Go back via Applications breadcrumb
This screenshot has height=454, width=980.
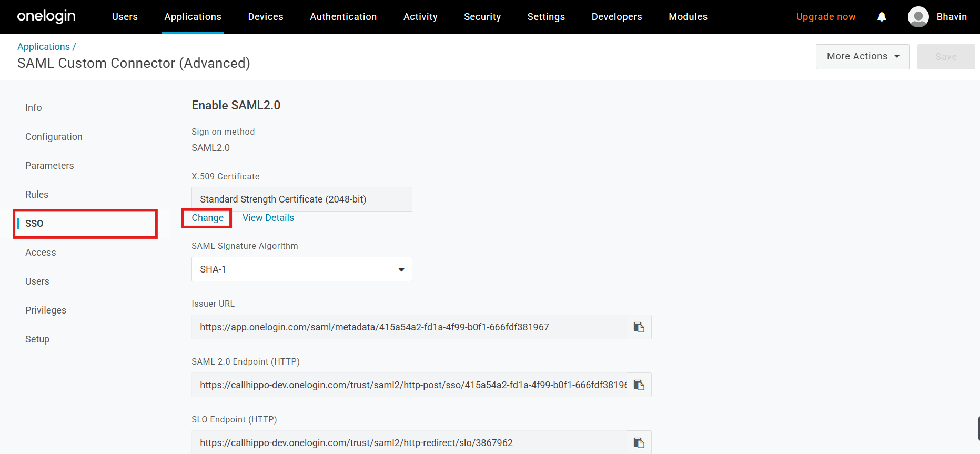(x=44, y=47)
